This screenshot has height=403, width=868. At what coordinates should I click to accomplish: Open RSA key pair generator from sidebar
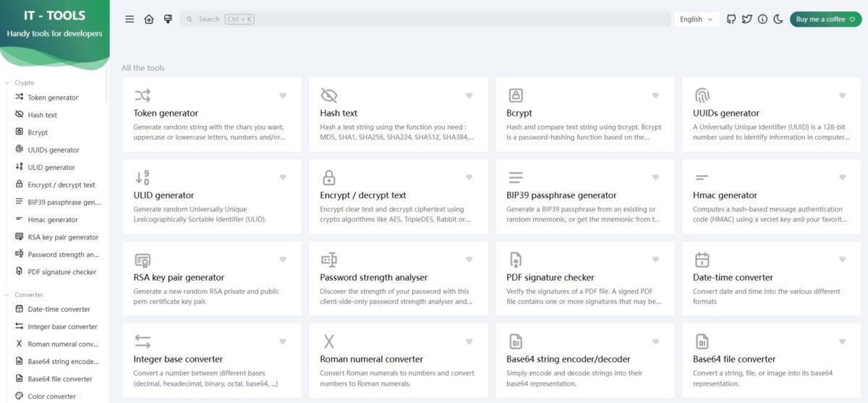tap(62, 237)
